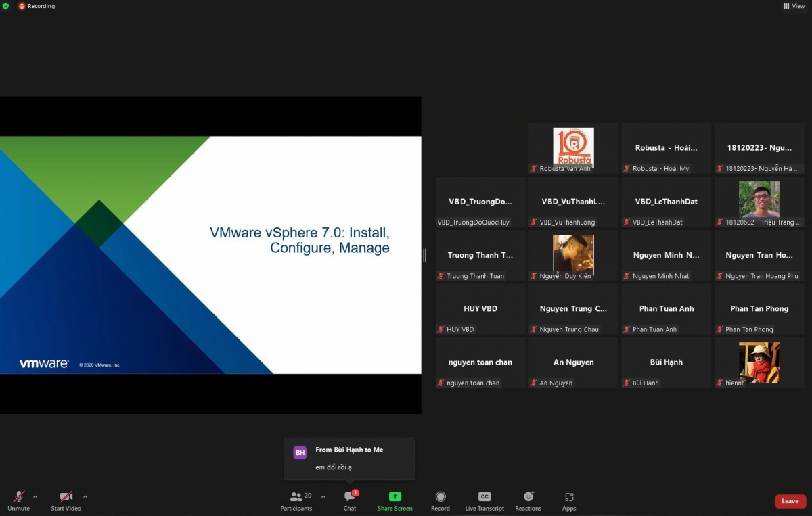Select Robusta Vân Anh video tile

(x=573, y=148)
